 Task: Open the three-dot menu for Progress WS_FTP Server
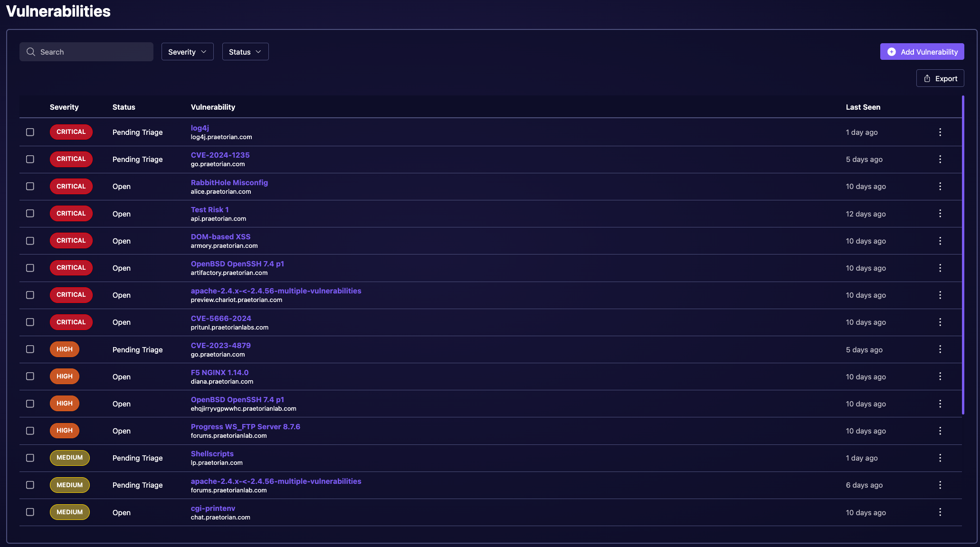(x=940, y=431)
